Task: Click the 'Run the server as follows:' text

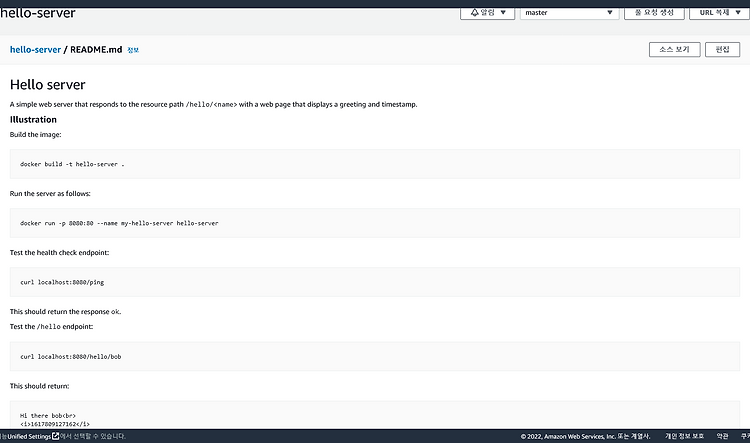Action: (x=50, y=194)
